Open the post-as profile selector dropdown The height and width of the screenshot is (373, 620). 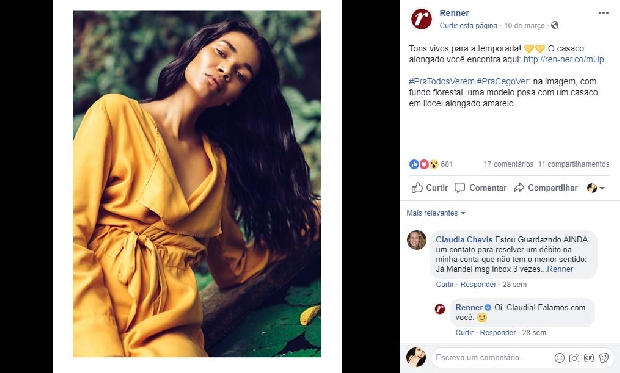(596, 188)
